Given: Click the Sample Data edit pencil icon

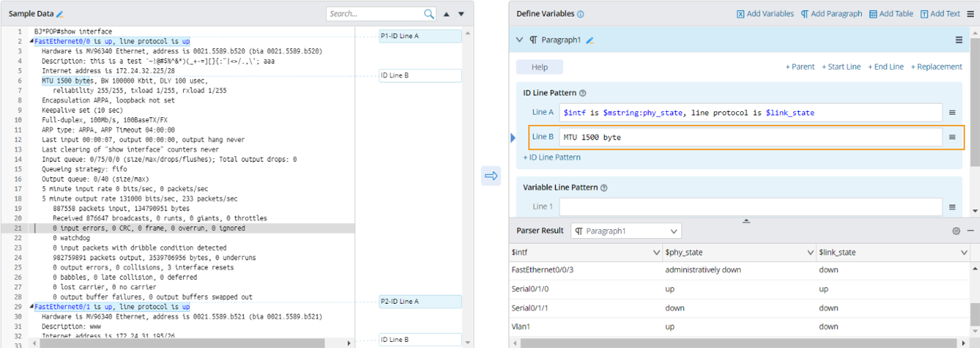Looking at the screenshot, I should pyautogui.click(x=59, y=14).
